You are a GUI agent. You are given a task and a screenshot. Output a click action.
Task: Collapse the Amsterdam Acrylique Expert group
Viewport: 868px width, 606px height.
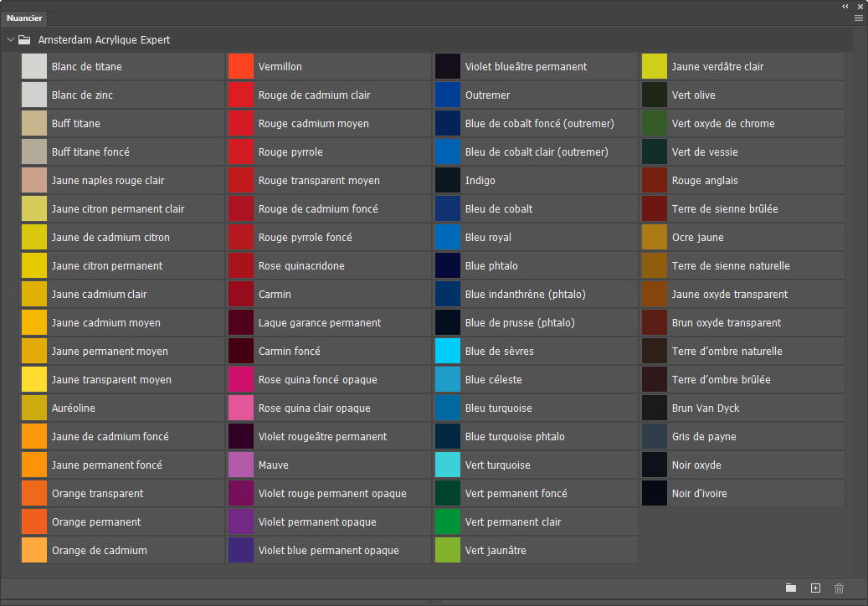point(11,40)
